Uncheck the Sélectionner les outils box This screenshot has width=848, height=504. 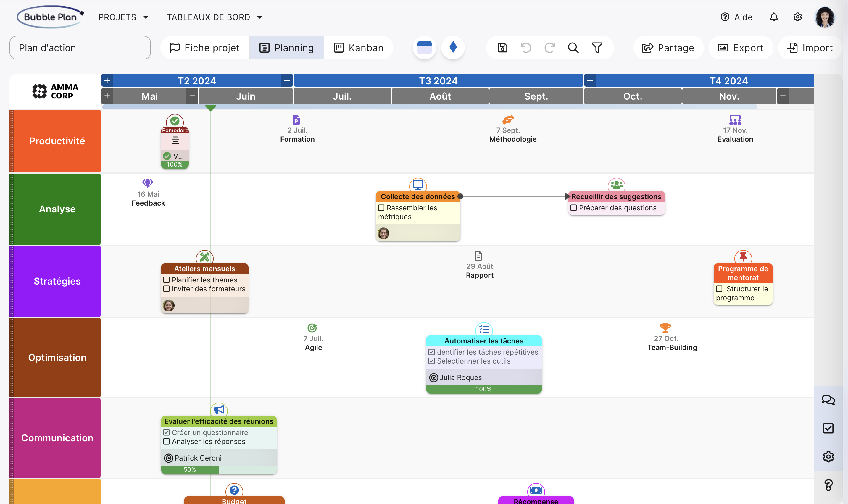point(431,361)
